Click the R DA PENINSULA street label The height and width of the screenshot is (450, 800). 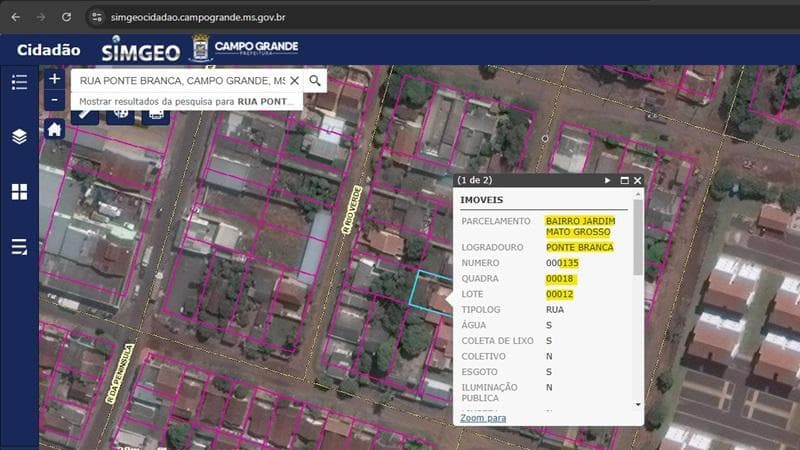pos(120,374)
